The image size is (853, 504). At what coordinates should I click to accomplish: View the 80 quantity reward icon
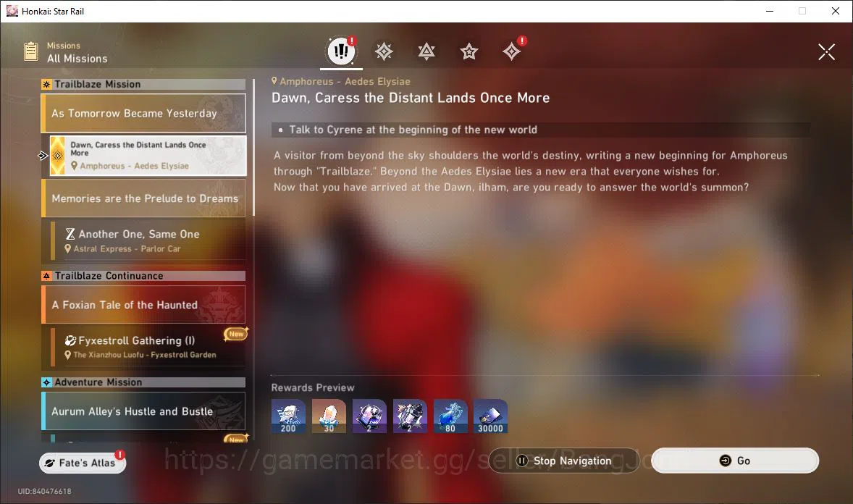point(450,416)
